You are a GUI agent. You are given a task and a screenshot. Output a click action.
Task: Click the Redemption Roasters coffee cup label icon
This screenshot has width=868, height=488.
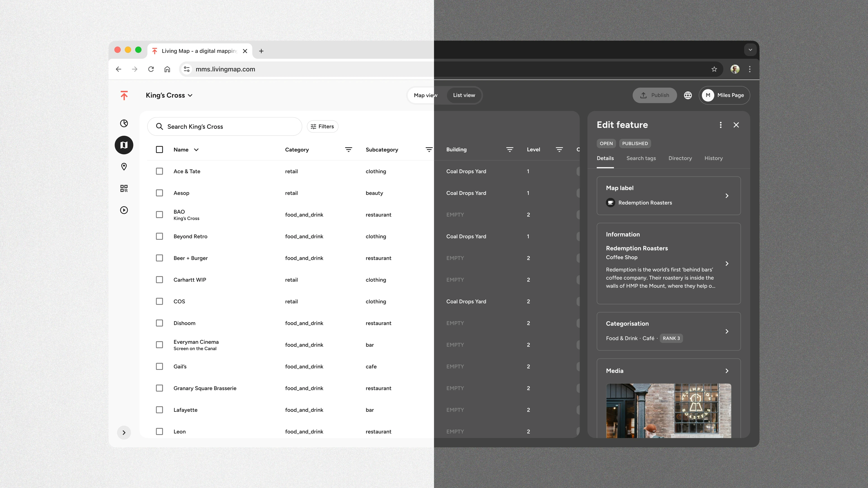point(611,203)
